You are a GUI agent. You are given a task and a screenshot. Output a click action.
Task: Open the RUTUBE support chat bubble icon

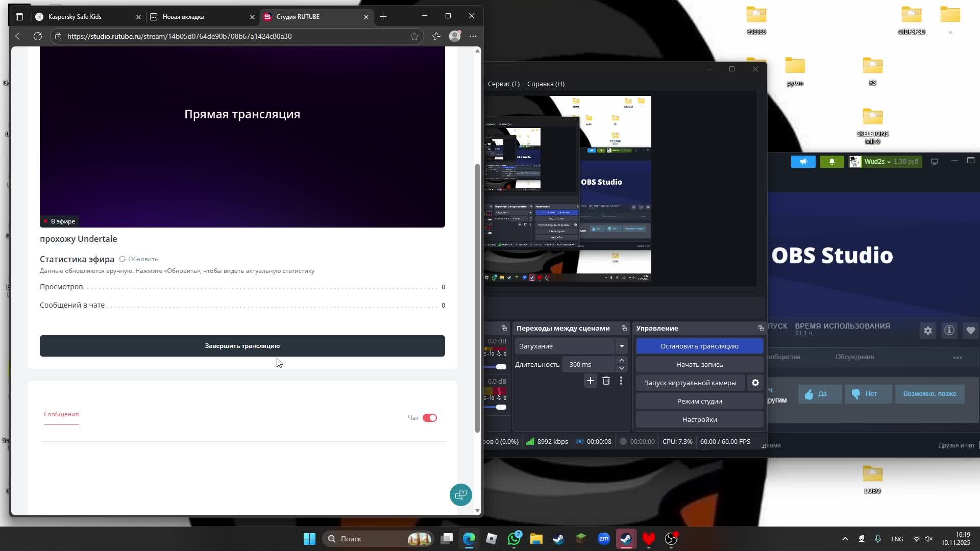tap(460, 494)
